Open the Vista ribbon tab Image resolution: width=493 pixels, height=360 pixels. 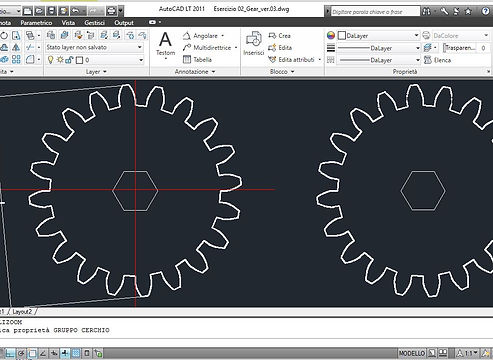click(x=68, y=23)
